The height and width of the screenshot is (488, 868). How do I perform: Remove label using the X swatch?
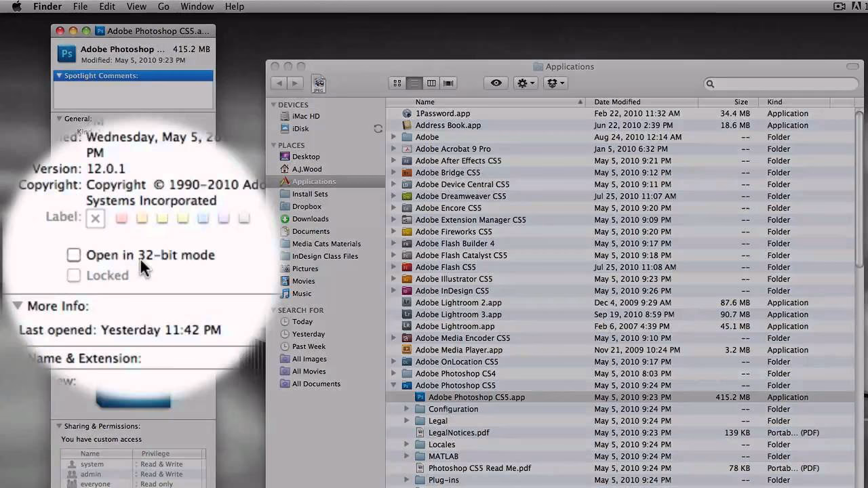tap(95, 218)
